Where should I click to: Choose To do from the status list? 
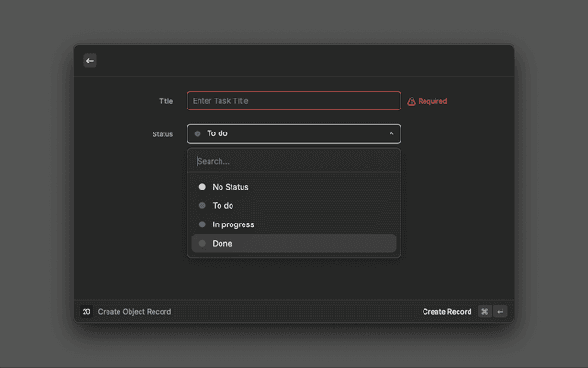pos(223,206)
